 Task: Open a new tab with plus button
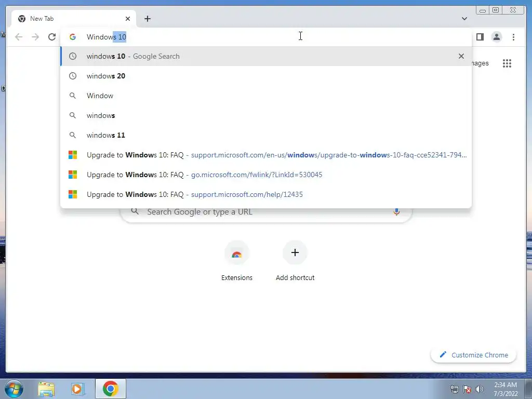pos(147,19)
